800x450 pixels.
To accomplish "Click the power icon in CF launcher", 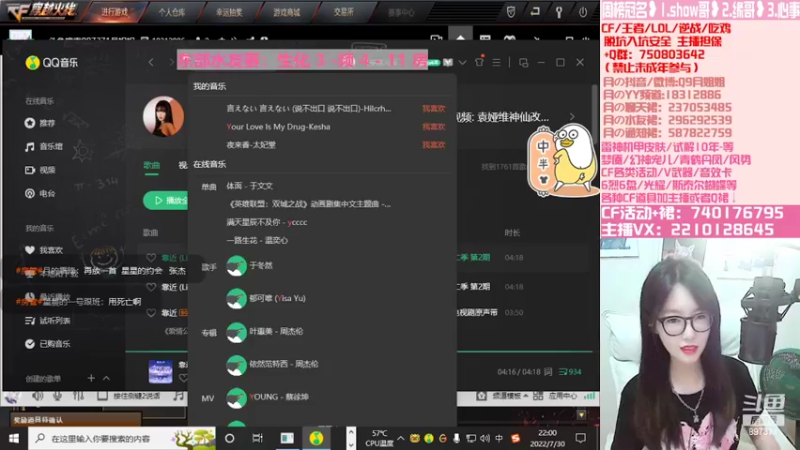I will click(583, 12).
